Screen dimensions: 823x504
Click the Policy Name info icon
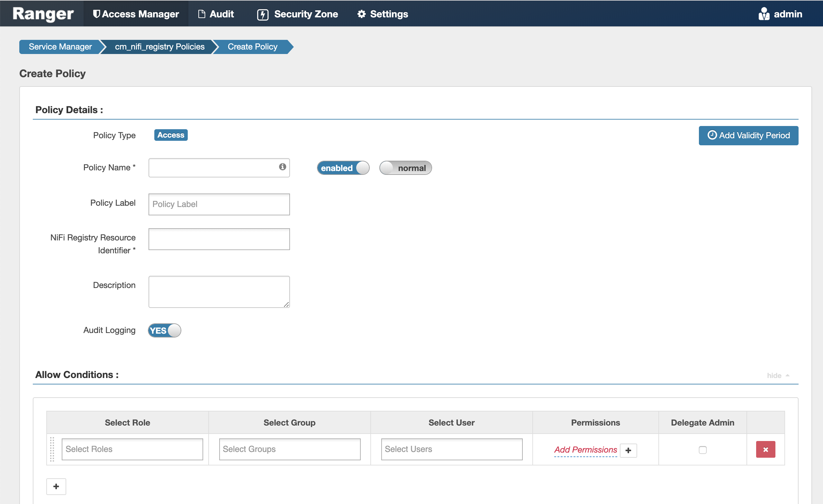click(x=282, y=166)
